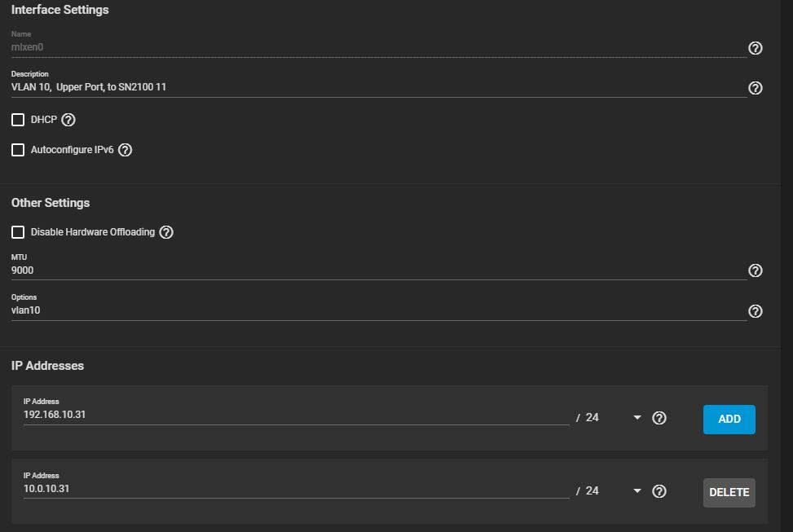The height and width of the screenshot is (532, 793).
Task: Click the MTU field showing 9000
Action: pyautogui.click(x=379, y=270)
